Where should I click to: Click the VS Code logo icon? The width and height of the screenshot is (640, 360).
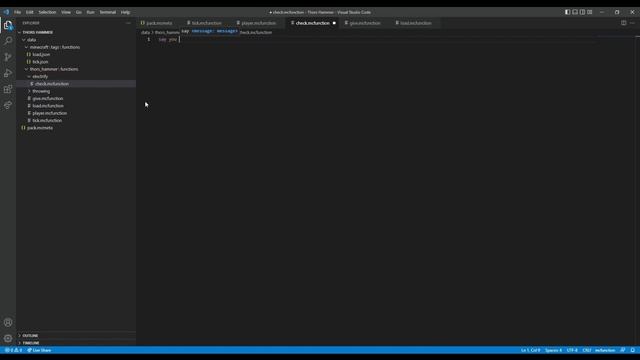(6, 12)
